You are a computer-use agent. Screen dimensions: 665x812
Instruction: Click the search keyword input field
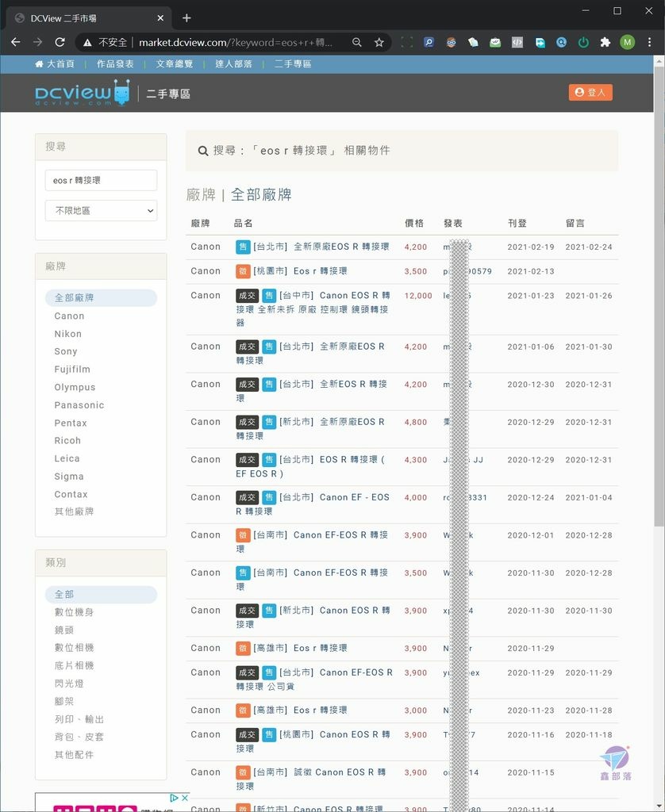pyautogui.click(x=101, y=180)
